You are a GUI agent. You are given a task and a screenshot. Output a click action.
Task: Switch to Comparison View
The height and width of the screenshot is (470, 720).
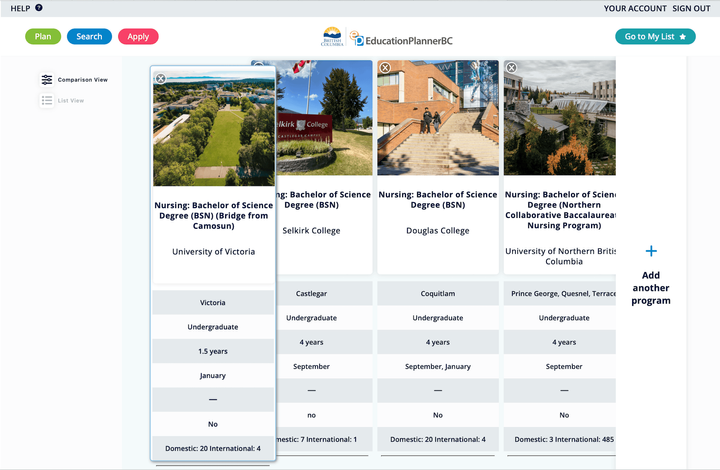(x=83, y=80)
